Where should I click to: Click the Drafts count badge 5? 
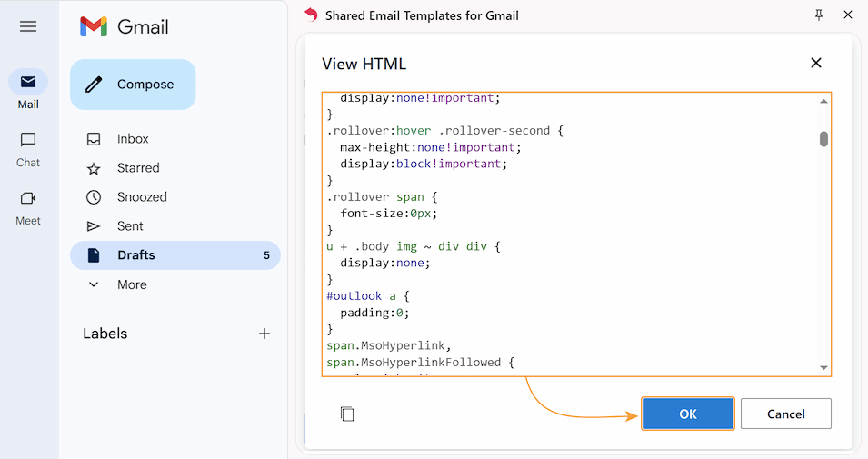click(266, 255)
